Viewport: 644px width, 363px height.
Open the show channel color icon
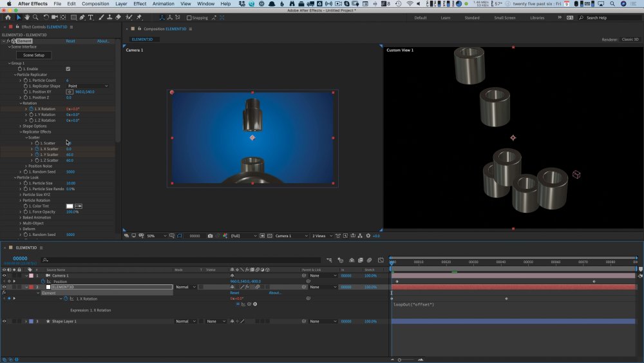(225, 236)
